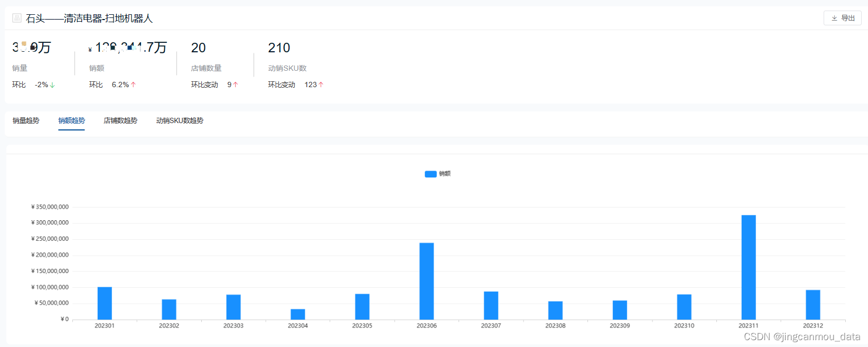Click the 202301 x-axis label

[x=105, y=326]
